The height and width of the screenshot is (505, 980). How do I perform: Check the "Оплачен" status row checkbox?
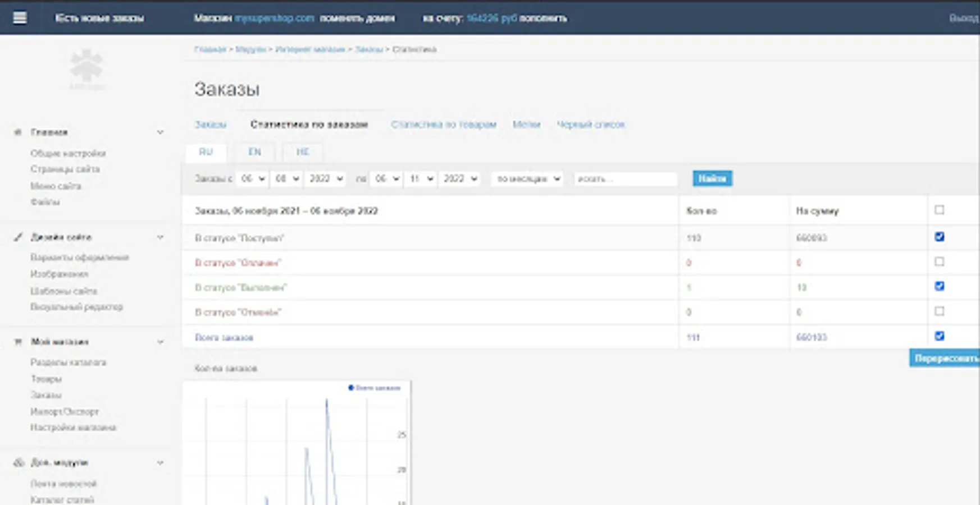pos(939,262)
